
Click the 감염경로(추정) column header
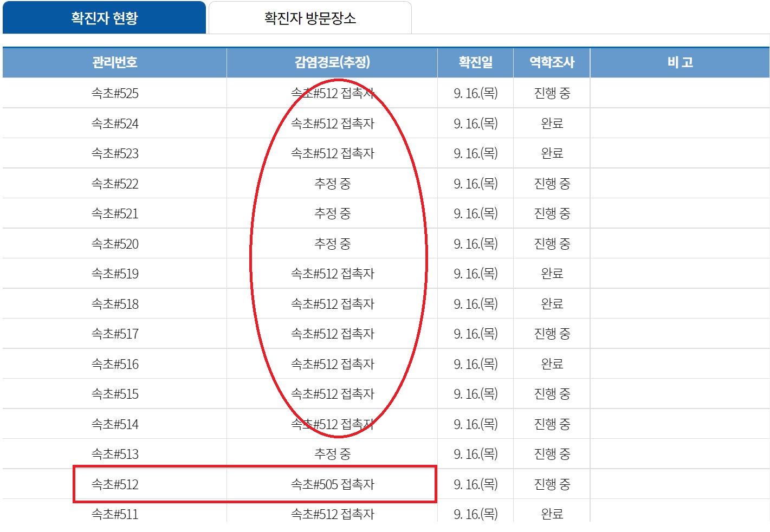tap(332, 62)
